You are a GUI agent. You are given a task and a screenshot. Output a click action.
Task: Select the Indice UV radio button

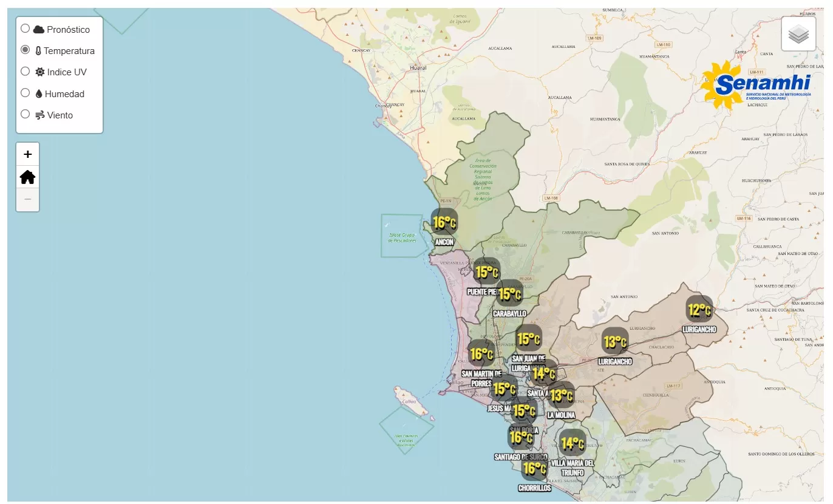point(25,71)
